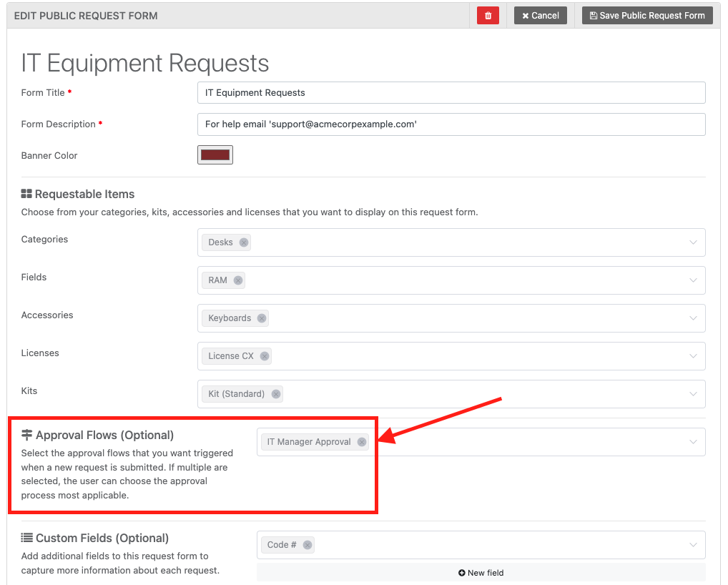Open the Banner Color swatch picker

(215, 154)
